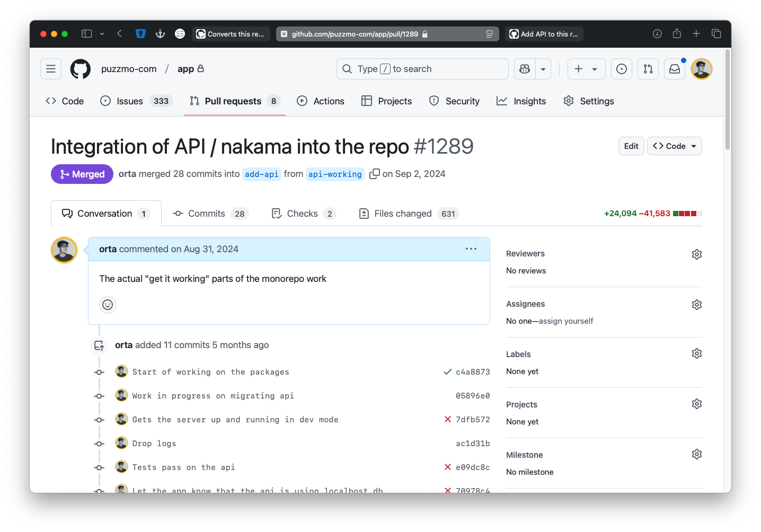Open the create new item plus dropdown
This screenshot has height=532, width=761.
coord(586,68)
